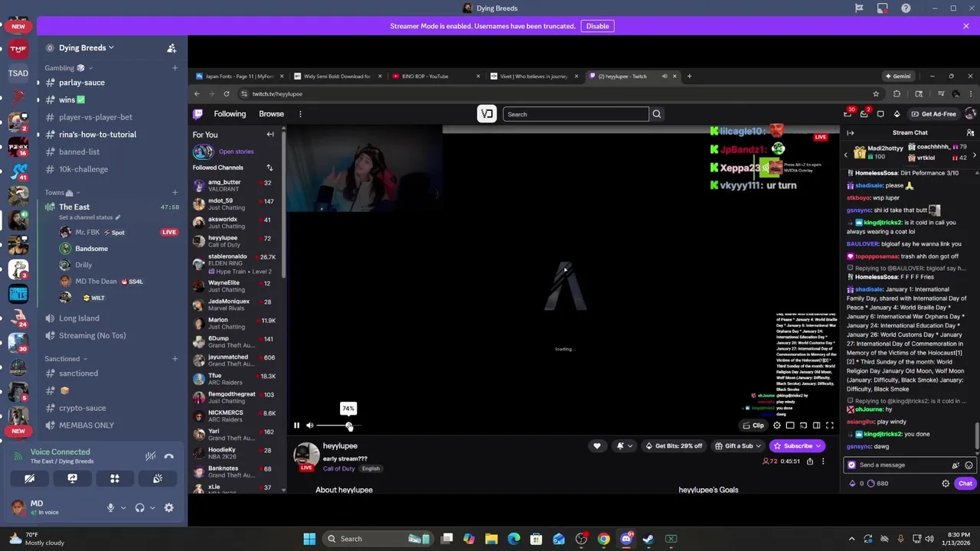Open NICKMERCS channel in sidebar
Image resolution: width=980 pixels, height=551 pixels.
point(236,416)
